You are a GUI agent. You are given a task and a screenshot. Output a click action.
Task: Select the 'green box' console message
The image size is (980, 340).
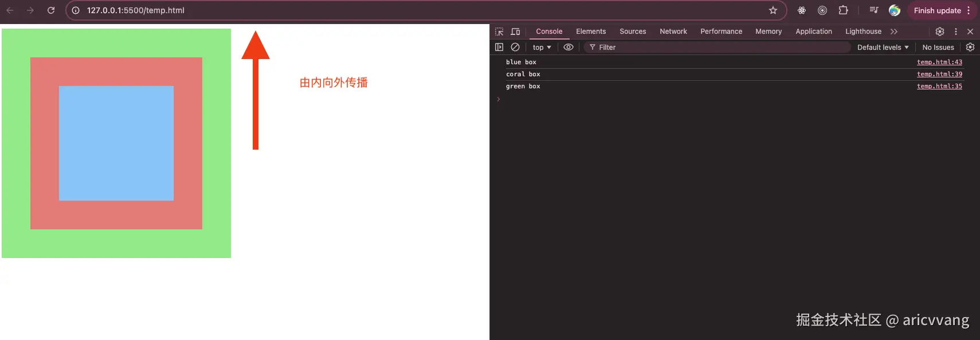pos(523,86)
